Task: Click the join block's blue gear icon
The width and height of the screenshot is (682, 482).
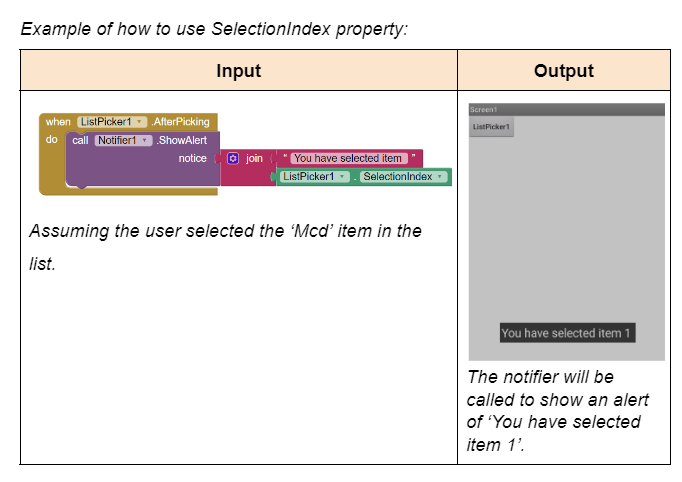Action: point(233,158)
